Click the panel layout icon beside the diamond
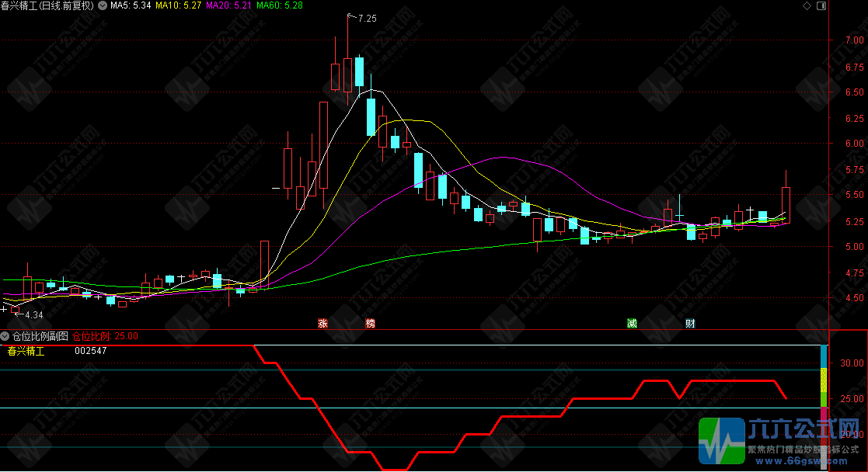The height and width of the screenshot is (472, 868). coord(821,5)
